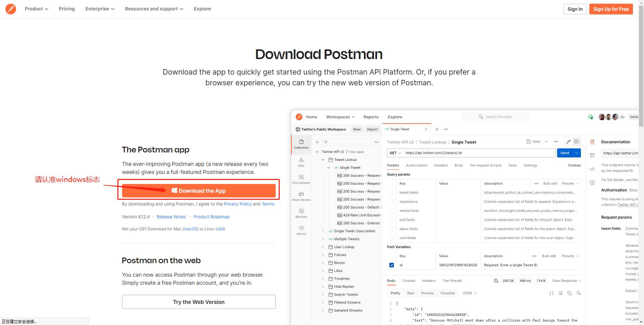Click the Import button in workspace
Image resolution: width=644 pixels, height=325 pixels.
[372, 129]
